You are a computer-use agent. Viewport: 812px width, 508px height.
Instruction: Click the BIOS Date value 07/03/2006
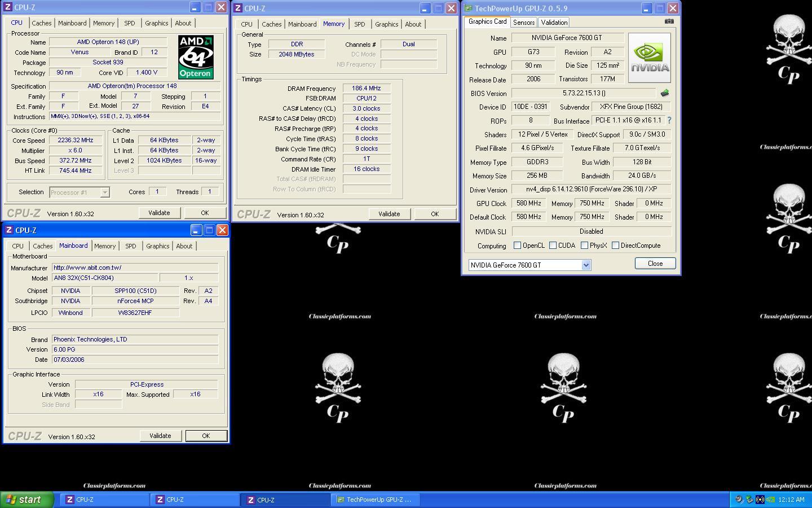(135, 360)
